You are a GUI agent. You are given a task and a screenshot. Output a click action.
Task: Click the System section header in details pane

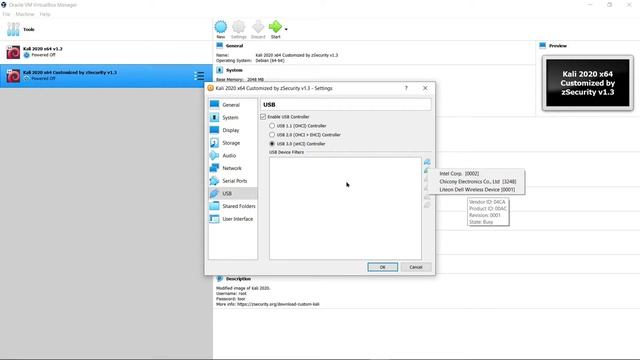point(234,70)
